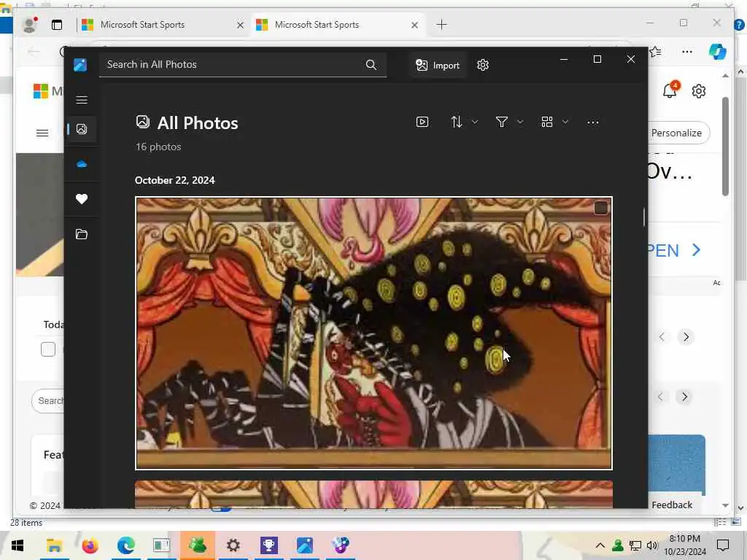Click the Feedback link in Edge

[x=672, y=505]
